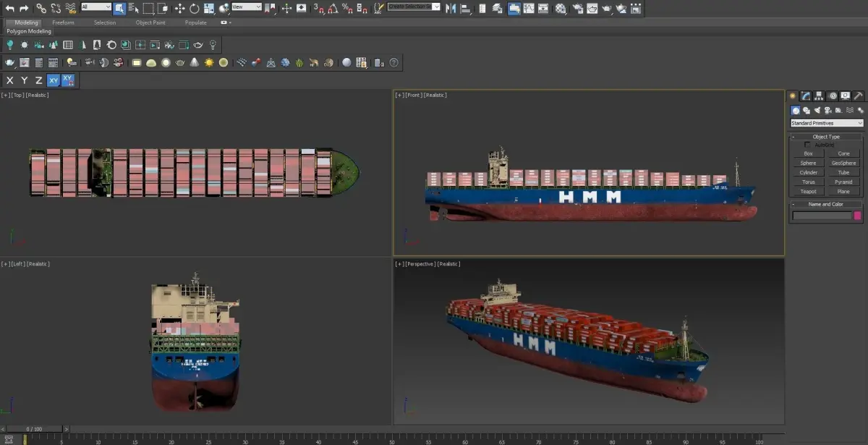This screenshot has width=868, height=445.
Task: Activate the Select and Link tool
Action: point(41,8)
